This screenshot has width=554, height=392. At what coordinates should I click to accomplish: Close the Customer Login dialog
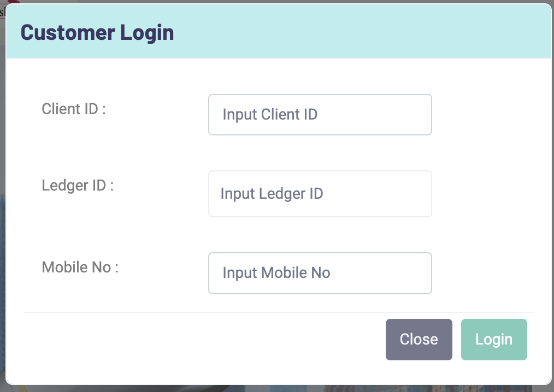click(419, 340)
